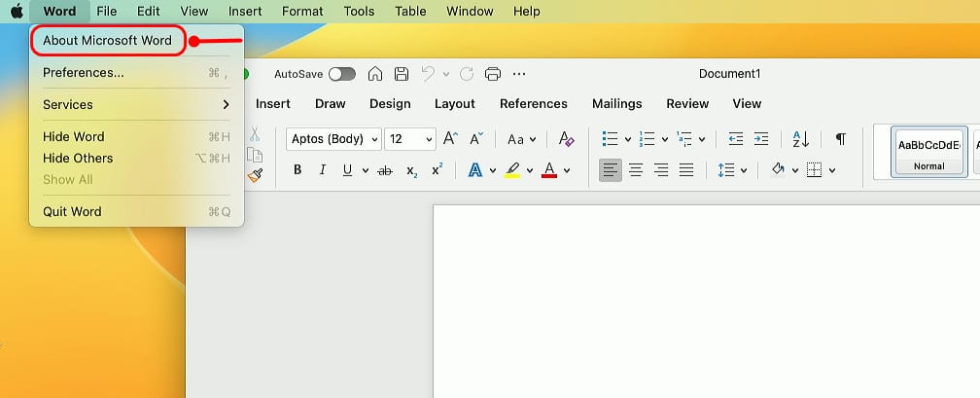
Task: Switch to the Layout ribbon tab
Action: (x=454, y=104)
